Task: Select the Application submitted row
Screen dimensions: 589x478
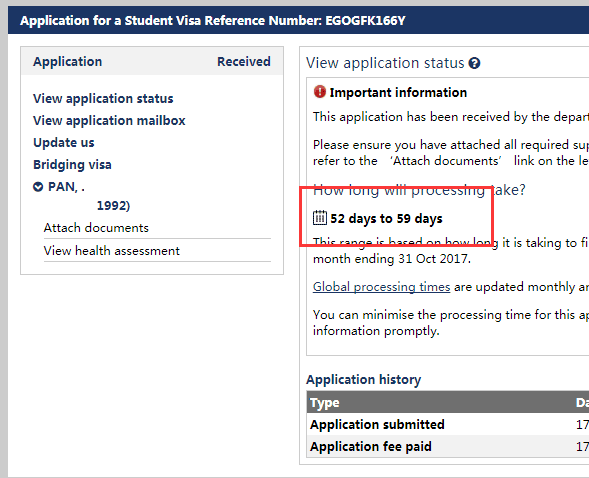Action: coord(448,424)
